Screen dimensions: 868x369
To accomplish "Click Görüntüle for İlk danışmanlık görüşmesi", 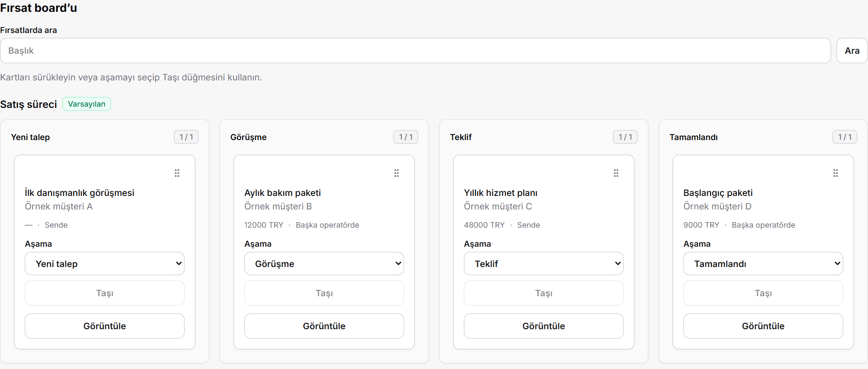I will 104,326.
